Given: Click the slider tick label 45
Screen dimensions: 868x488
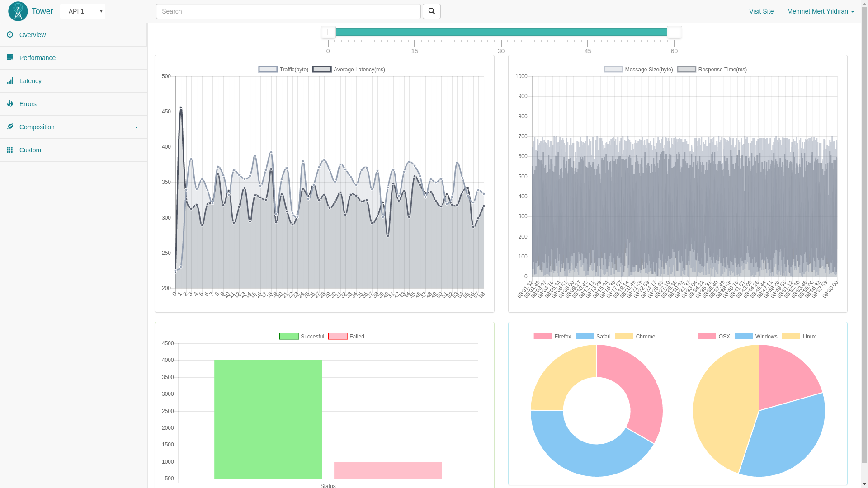Looking at the screenshot, I should (x=588, y=51).
